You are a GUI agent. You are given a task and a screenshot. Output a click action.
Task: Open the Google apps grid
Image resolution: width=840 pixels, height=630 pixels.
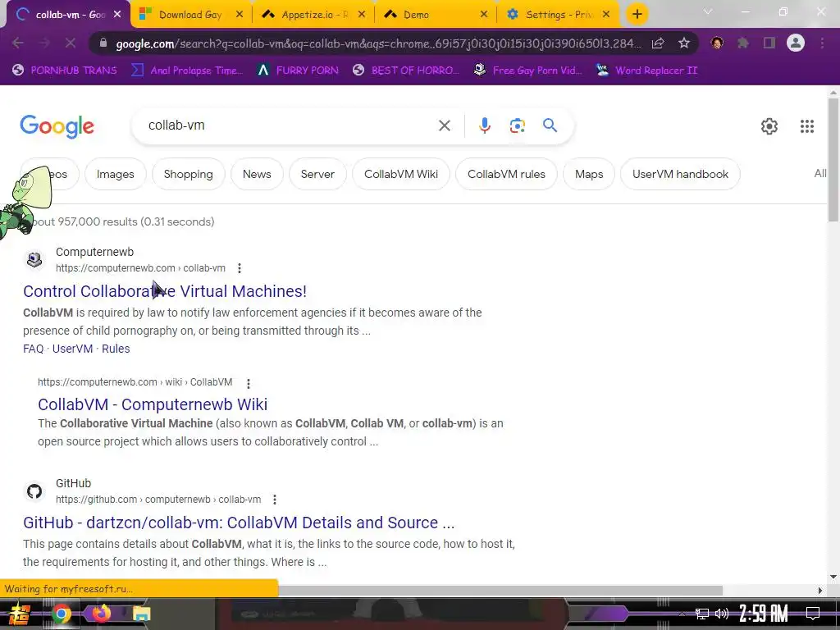[x=807, y=126]
